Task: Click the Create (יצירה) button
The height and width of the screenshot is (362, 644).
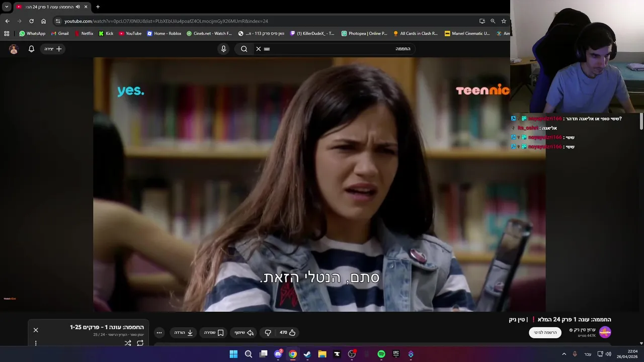Action: click(x=53, y=49)
